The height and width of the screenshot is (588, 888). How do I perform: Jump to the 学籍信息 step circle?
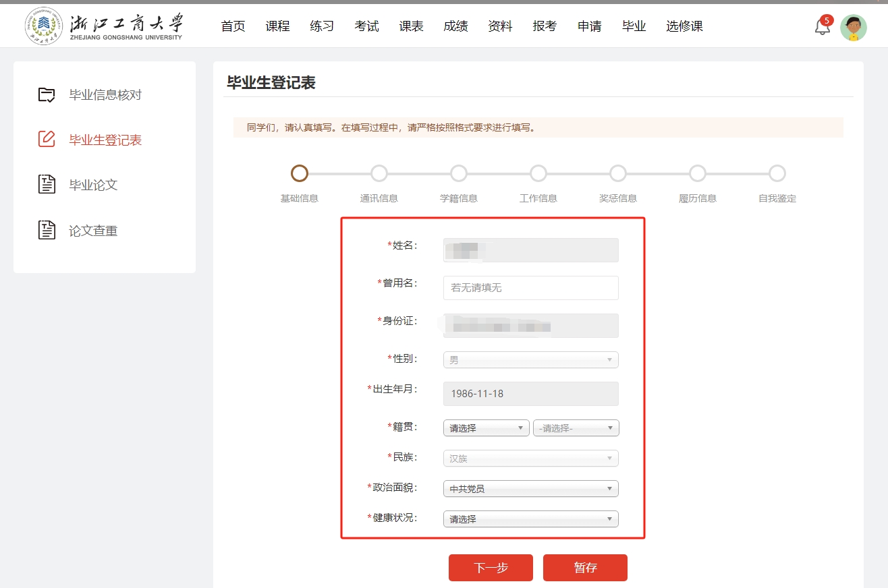(459, 174)
